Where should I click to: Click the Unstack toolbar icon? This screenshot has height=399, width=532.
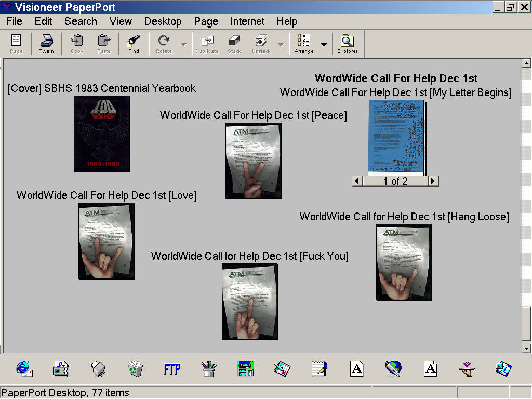coord(261,44)
